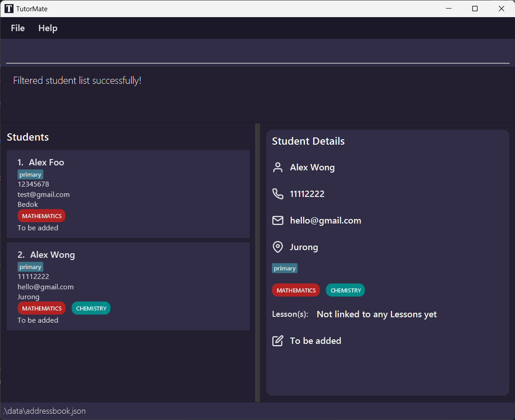Click 'To be added' on Alex Wong list card

38,320
